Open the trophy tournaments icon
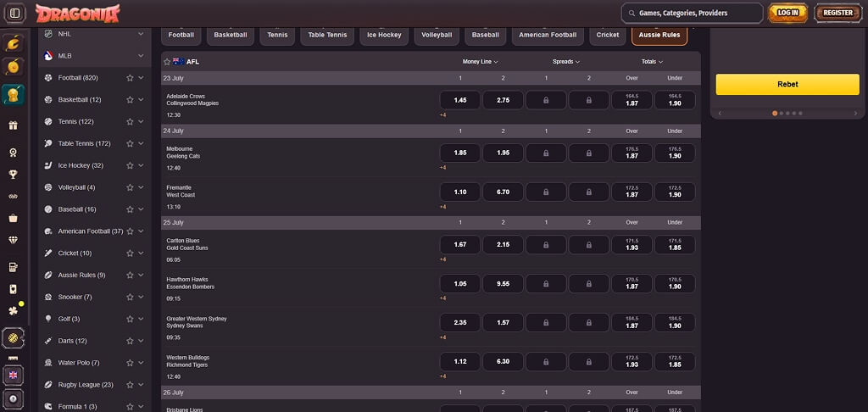 pos(13,175)
